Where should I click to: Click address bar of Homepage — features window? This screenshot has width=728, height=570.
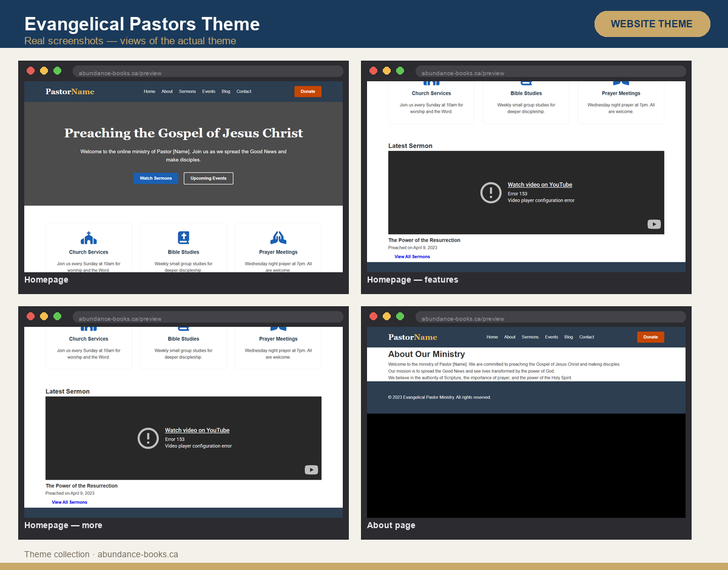[551, 72]
